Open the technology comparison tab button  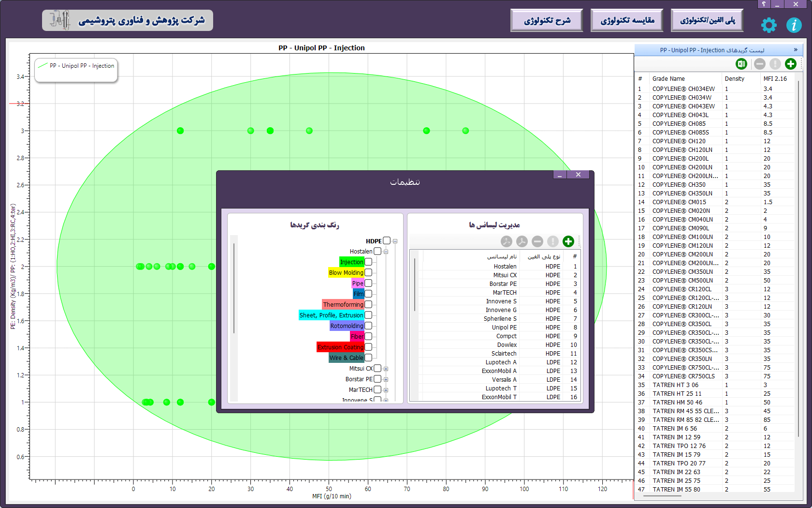click(x=627, y=20)
